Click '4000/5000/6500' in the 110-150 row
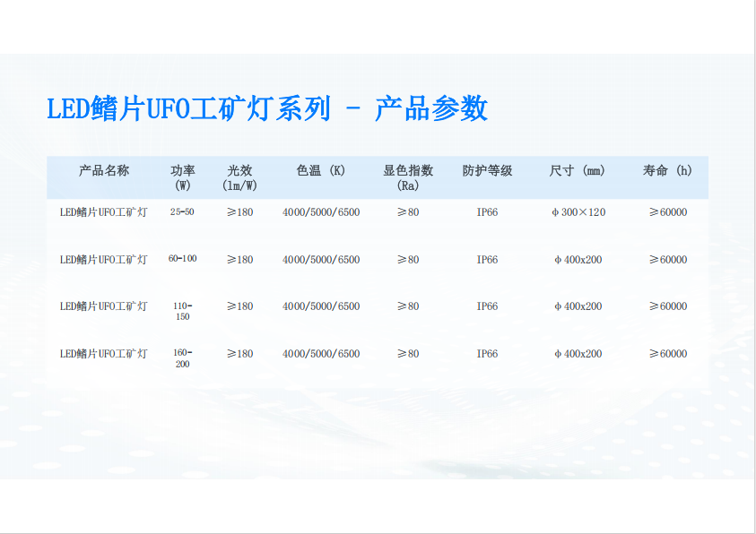Viewport: 756px width, 534px height. [321, 306]
